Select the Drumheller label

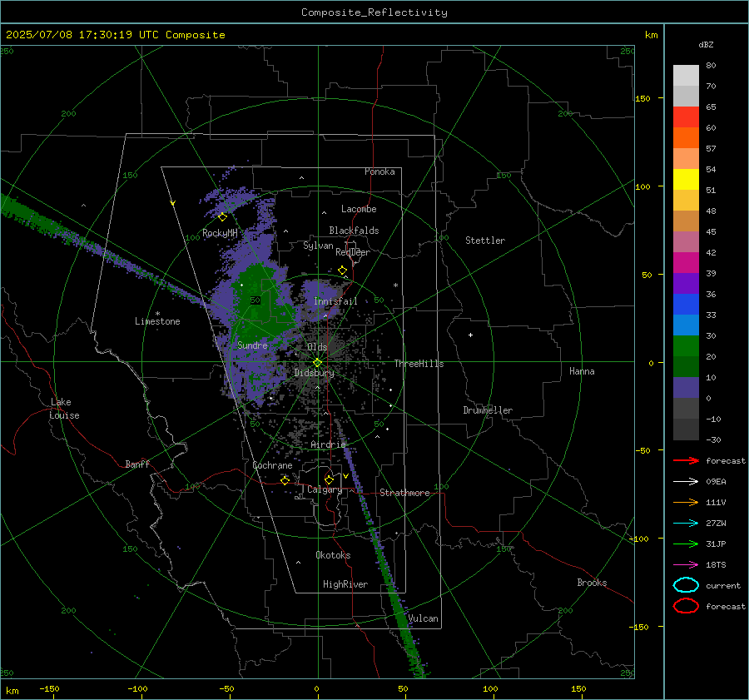click(488, 410)
